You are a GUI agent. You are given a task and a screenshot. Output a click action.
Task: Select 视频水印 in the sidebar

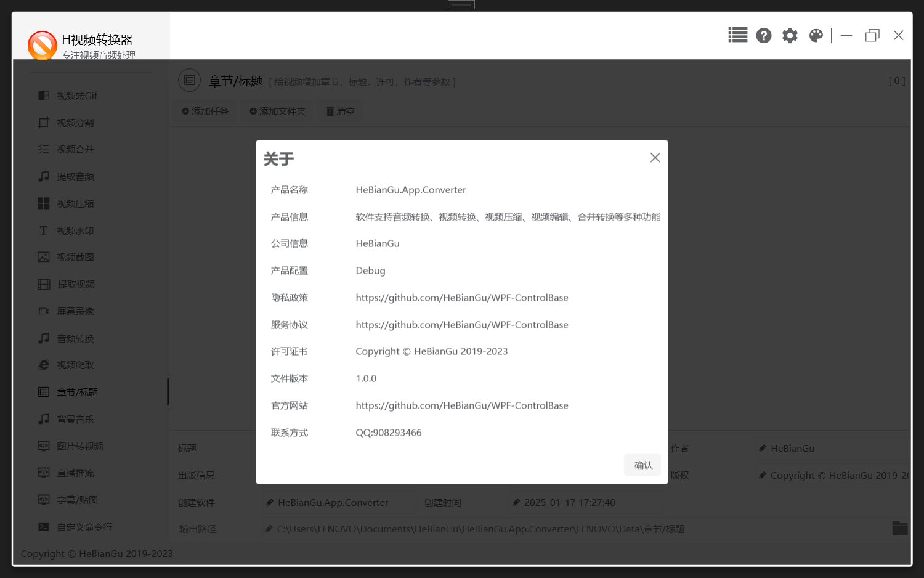tap(91, 230)
